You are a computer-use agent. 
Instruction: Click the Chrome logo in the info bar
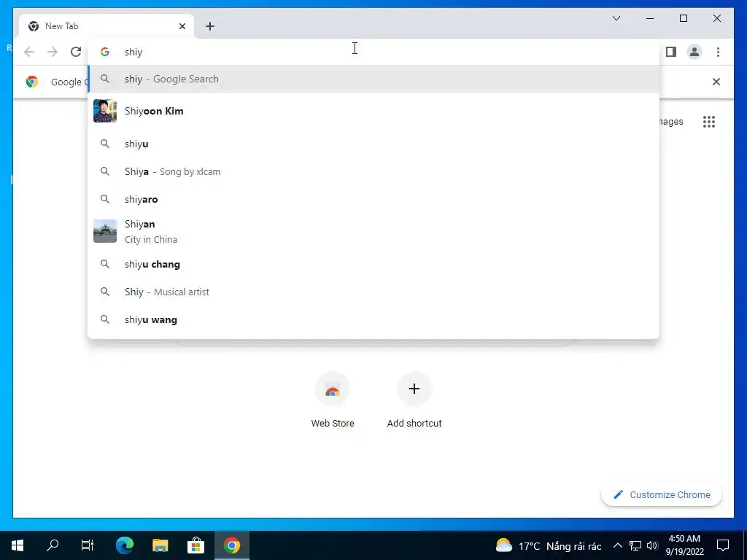click(x=32, y=82)
